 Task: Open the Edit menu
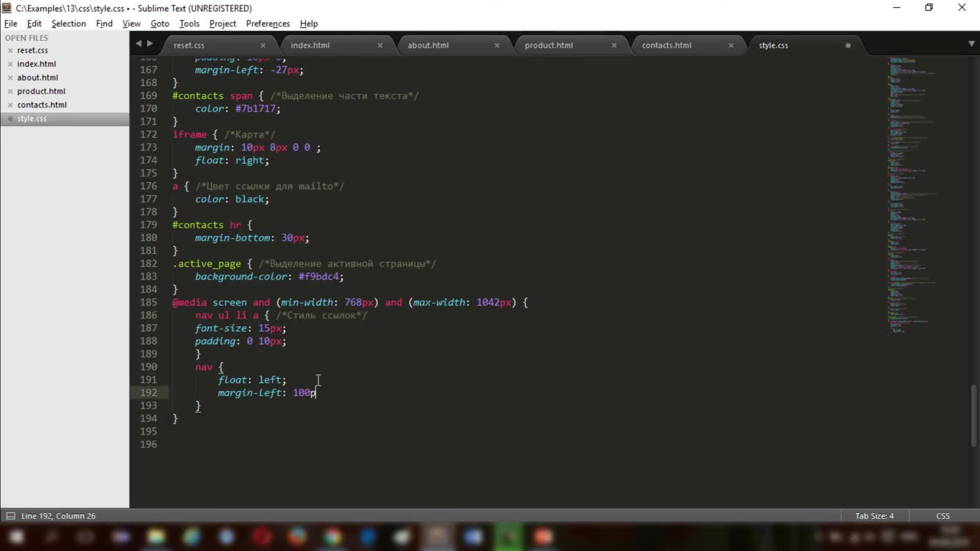tap(34, 23)
